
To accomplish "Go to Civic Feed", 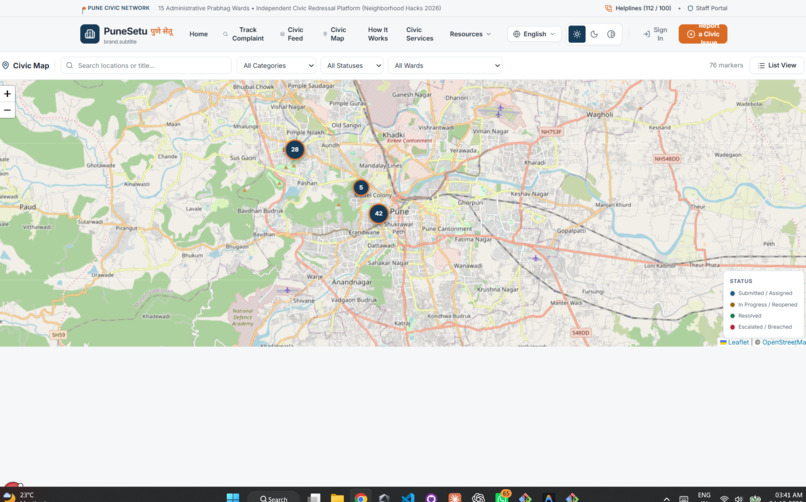I will point(292,34).
